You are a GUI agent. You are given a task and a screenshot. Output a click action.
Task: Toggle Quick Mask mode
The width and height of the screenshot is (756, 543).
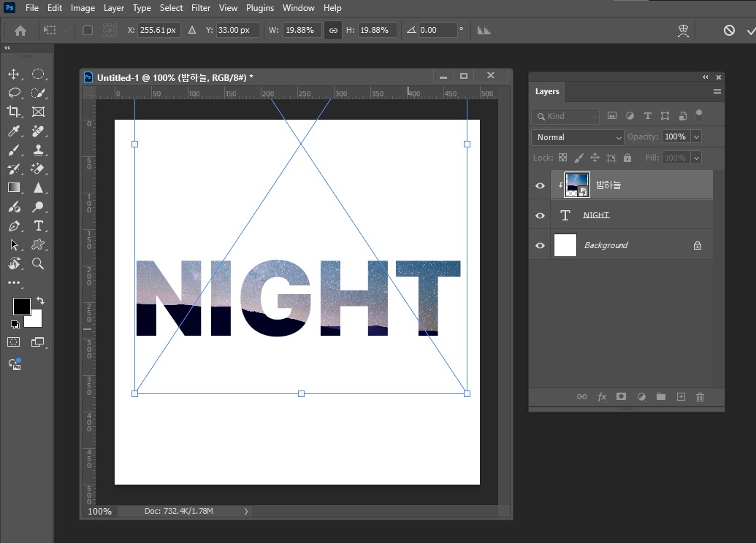coord(13,342)
